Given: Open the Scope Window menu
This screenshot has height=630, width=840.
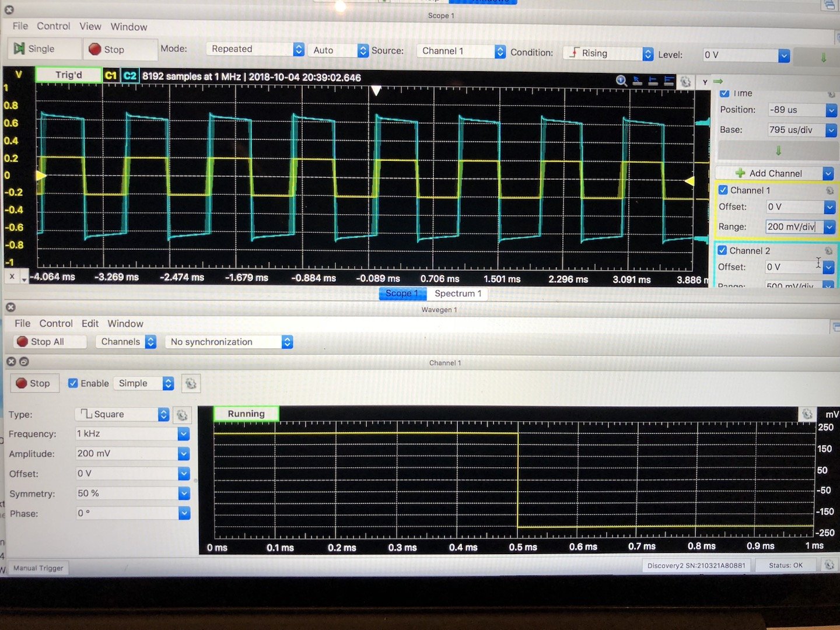Looking at the screenshot, I should (x=129, y=27).
